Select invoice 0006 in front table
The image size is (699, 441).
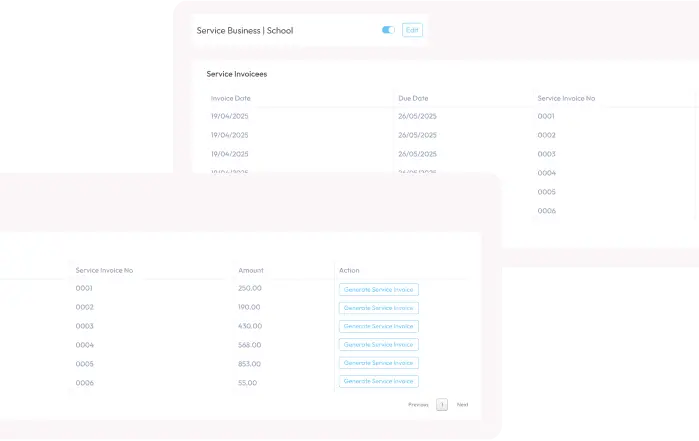[85, 383]
